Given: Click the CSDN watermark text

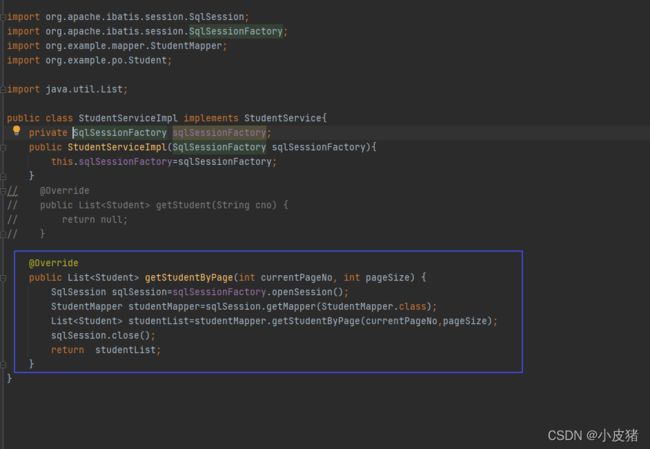Looking at the screenshot, I should point(593,435).
